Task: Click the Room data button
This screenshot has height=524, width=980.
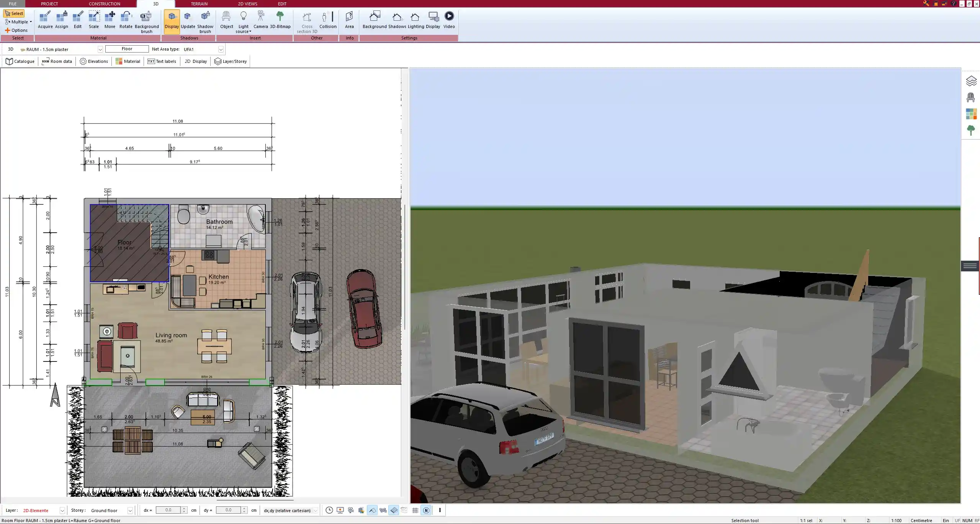Action: 57,61
